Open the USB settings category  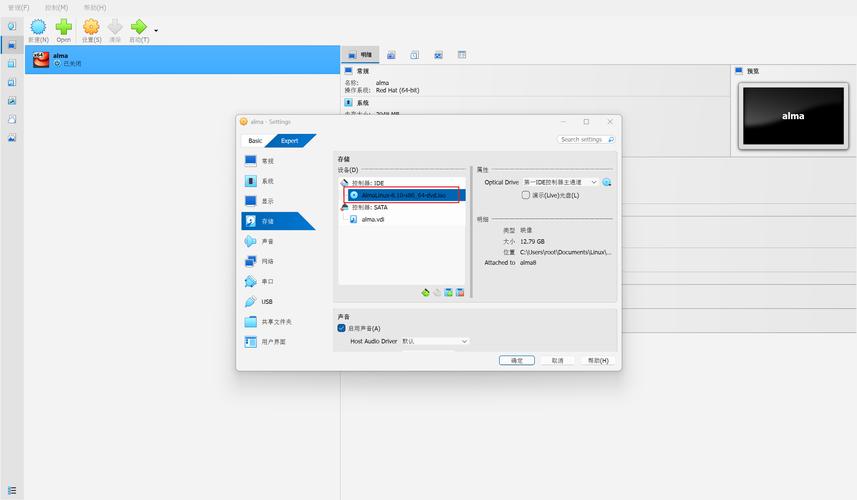coord(267,301)
